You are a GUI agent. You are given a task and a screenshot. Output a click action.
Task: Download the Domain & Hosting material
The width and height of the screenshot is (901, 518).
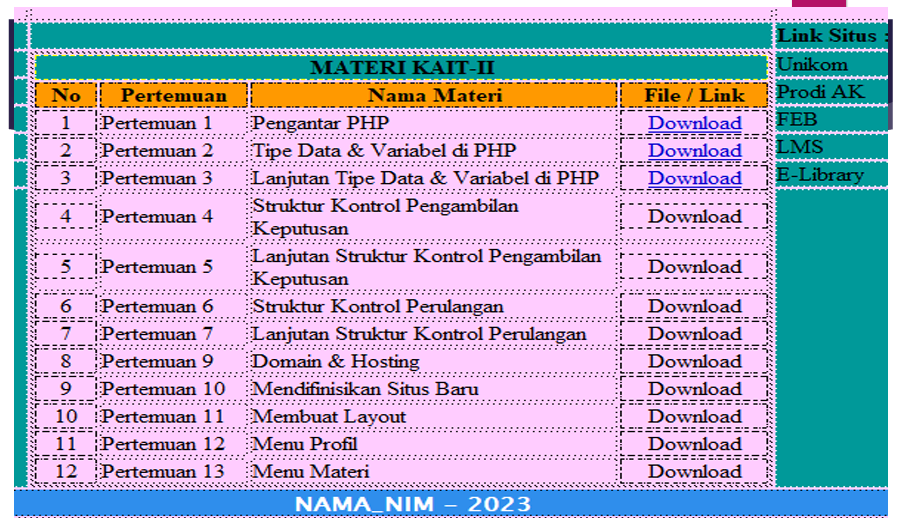(694, 362)
